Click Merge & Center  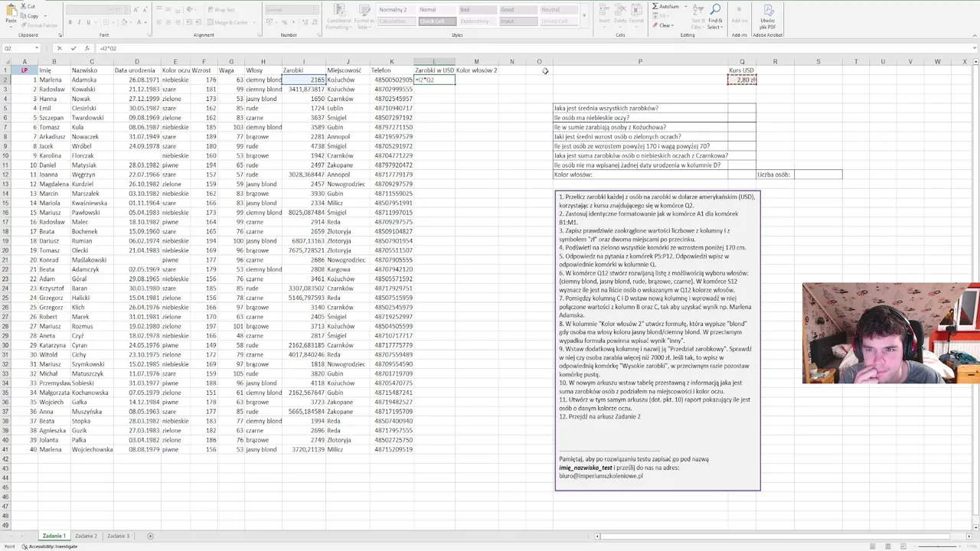coord(227,22)
